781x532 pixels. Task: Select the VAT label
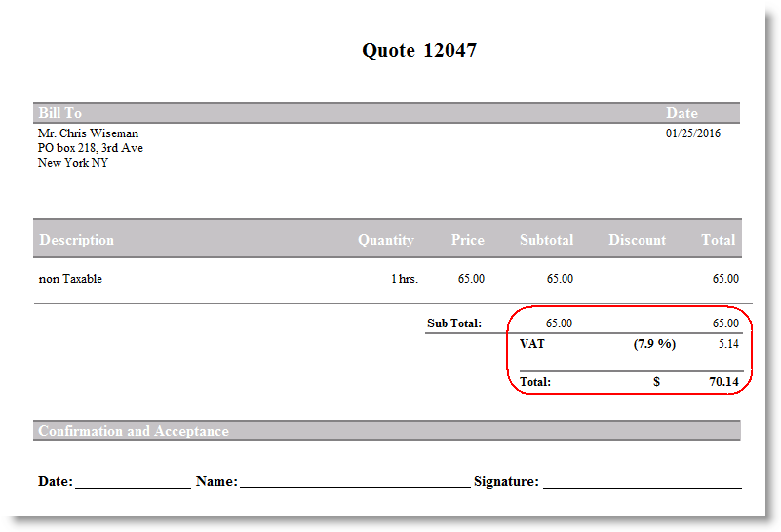[532, 344]
